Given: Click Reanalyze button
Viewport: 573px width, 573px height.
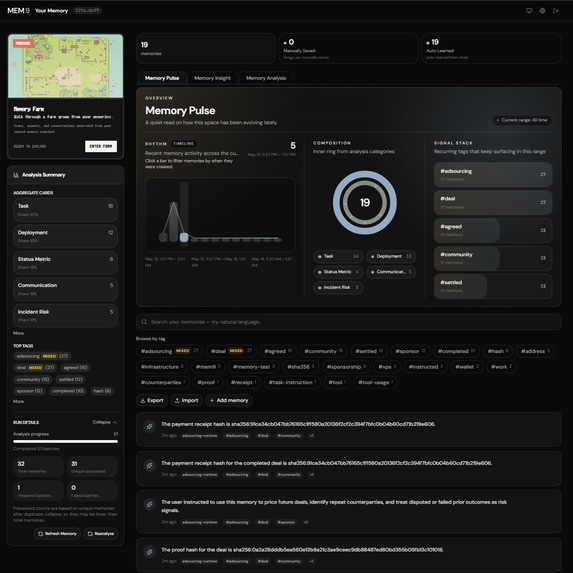Looking at the screenshot, I should tap(100, 534).
